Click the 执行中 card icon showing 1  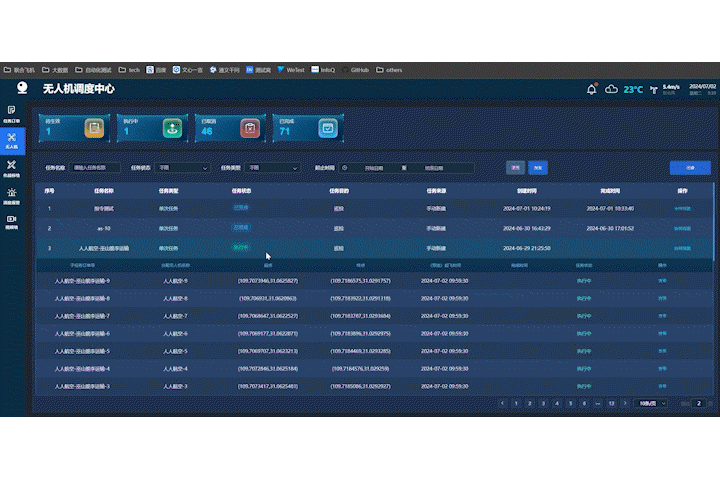coord(172,128)
